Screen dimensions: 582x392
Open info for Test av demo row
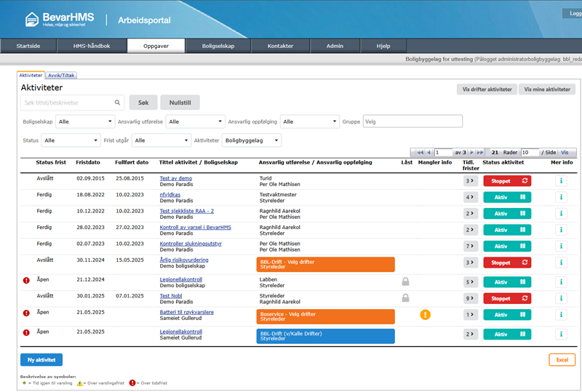(x=561, y=180)
